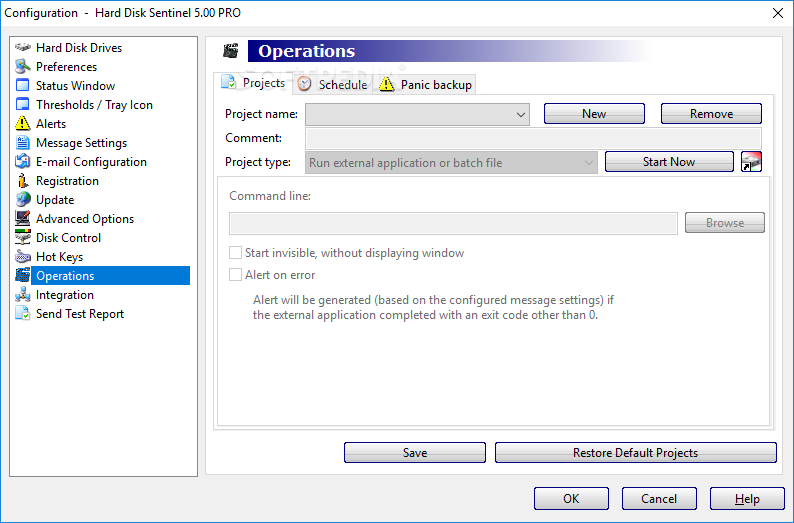Click the Hard Disk Drives icon
Image resolution: width=794 pixels, height=523 pixels.
point(23,48)
